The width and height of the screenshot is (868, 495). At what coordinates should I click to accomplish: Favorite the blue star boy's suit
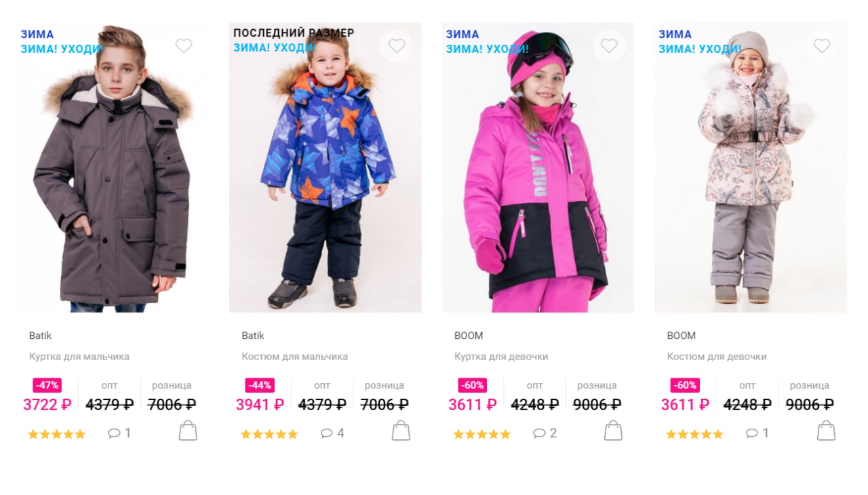click(x=397, y=45)
